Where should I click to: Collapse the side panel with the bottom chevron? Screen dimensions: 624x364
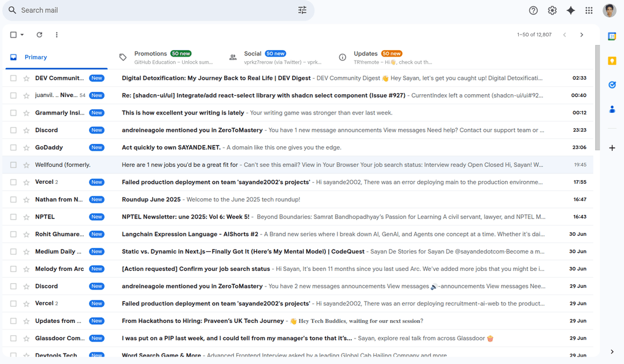click(611, 351)
